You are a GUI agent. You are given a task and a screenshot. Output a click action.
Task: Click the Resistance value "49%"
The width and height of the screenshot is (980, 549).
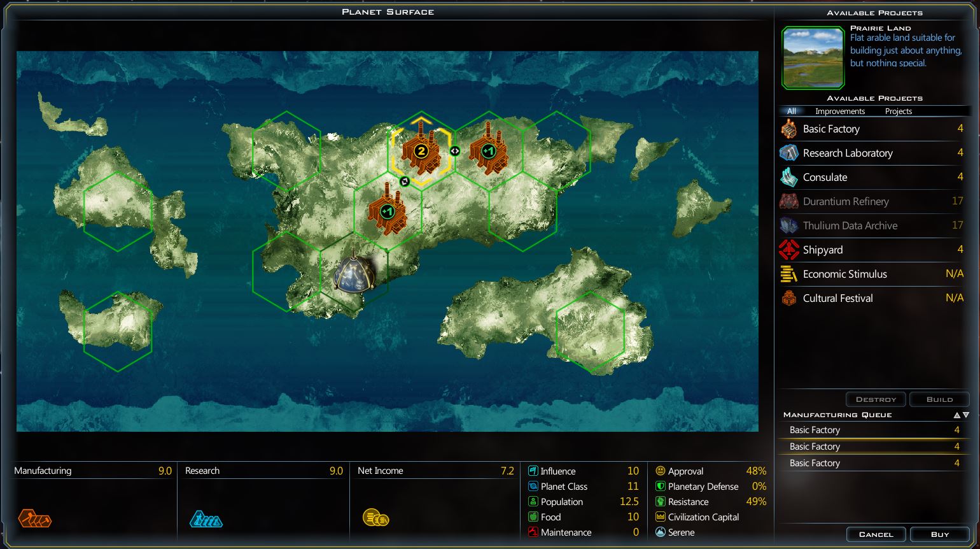click(x=756, y=502)
